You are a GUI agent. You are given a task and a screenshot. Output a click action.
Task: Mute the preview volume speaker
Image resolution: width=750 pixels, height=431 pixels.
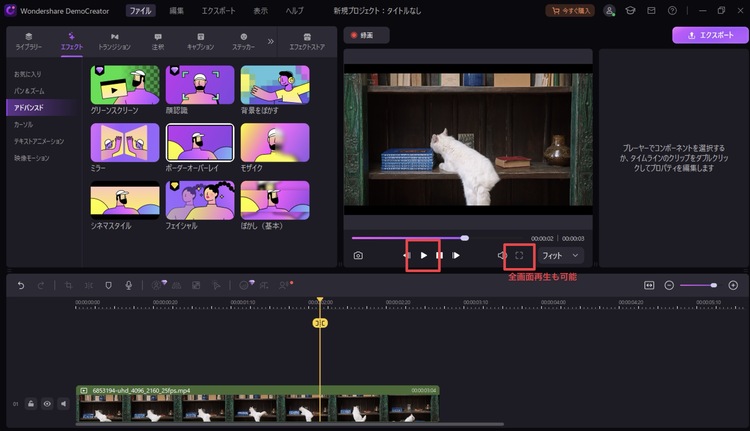pyautogui.click(x=502, y=255)
